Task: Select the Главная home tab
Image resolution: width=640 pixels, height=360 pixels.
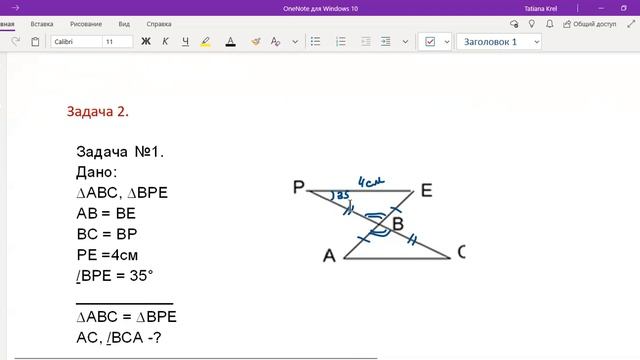Action: tap(7, 24)
